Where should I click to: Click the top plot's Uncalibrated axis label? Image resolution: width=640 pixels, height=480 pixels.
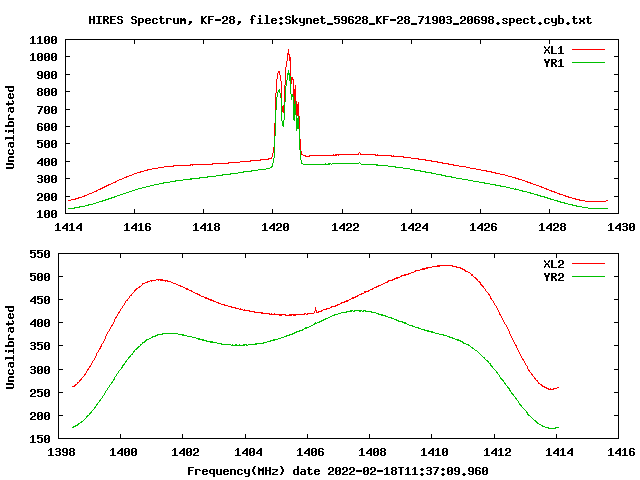click(10, 127)
